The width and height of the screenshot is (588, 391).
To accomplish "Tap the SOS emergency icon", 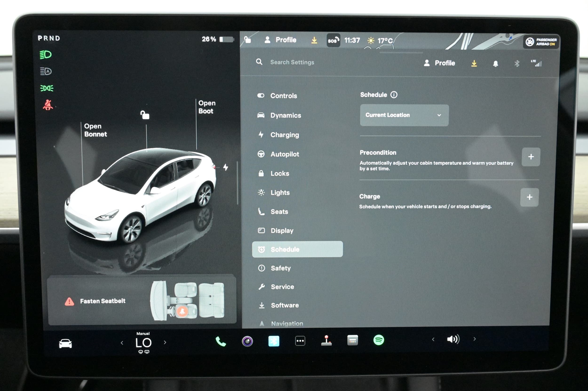I will [333, 40].
